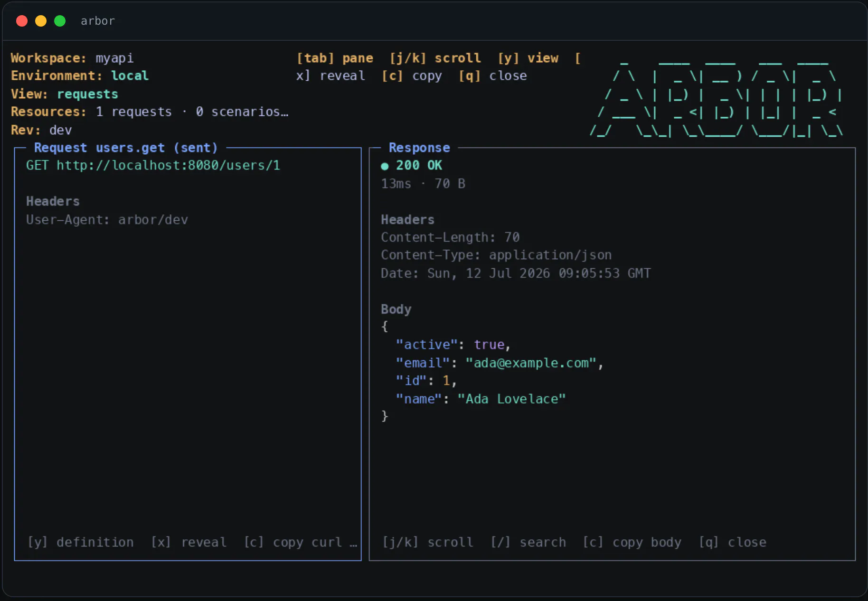Click [/] search in Response pane footer

point(528,542)
